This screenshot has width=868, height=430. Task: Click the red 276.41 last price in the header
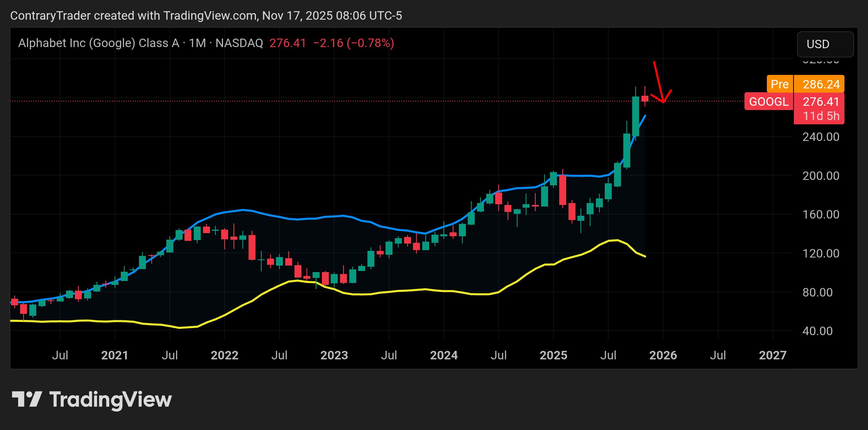[288, 43]
